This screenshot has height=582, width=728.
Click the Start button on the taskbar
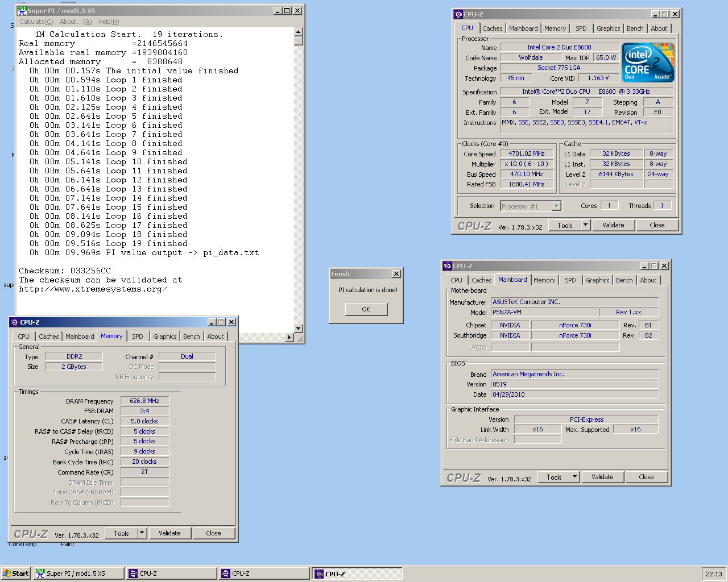click(15, 573)
